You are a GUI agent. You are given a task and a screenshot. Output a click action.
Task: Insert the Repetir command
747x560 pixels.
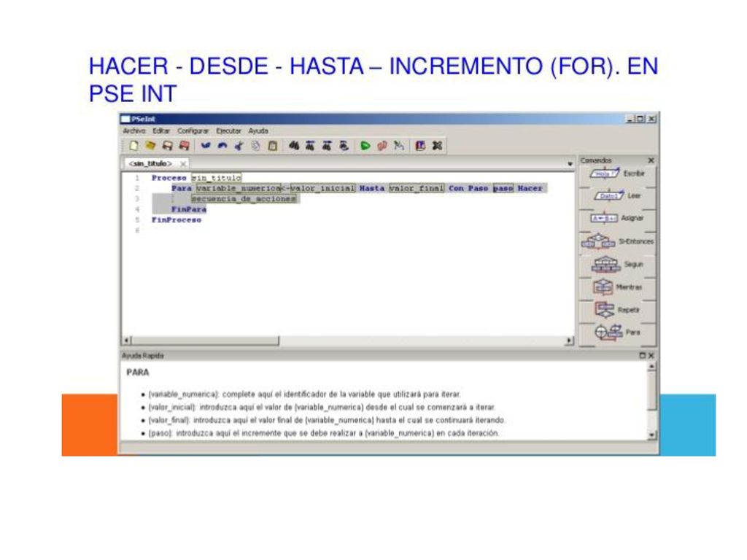pyautogui.click(x=617, y=309)
